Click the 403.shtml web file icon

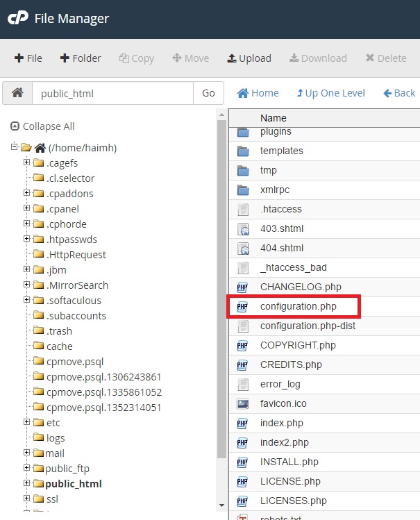pyautogui.click(x=243, y=229)
